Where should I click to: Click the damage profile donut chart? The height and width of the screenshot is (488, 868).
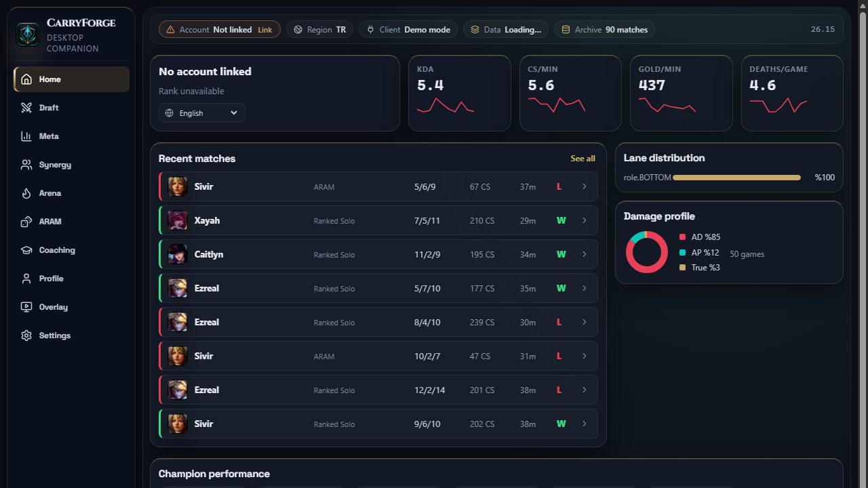pos(647,252)
